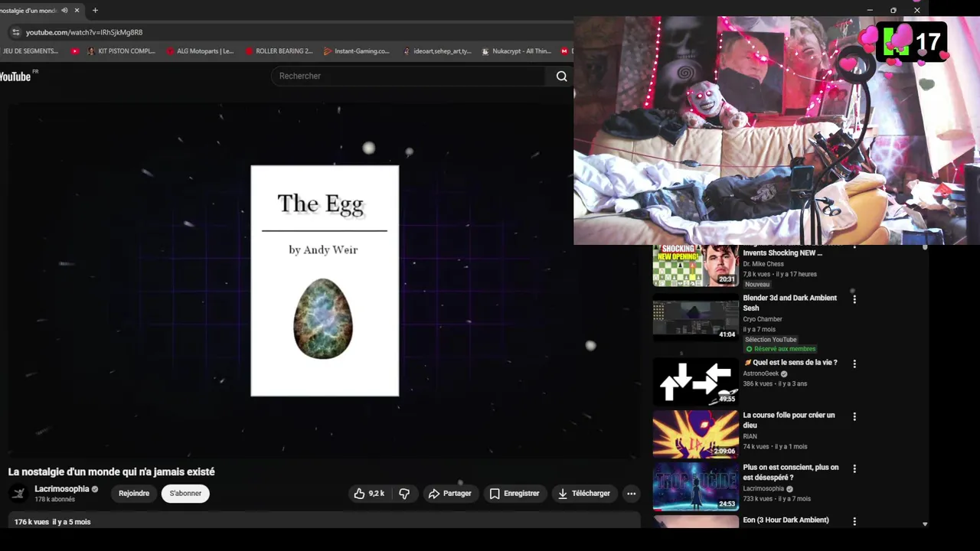Click the Rejoindre membership button
Image resolution: width=980 pixels, height=551 pixels.
point(134,494)
